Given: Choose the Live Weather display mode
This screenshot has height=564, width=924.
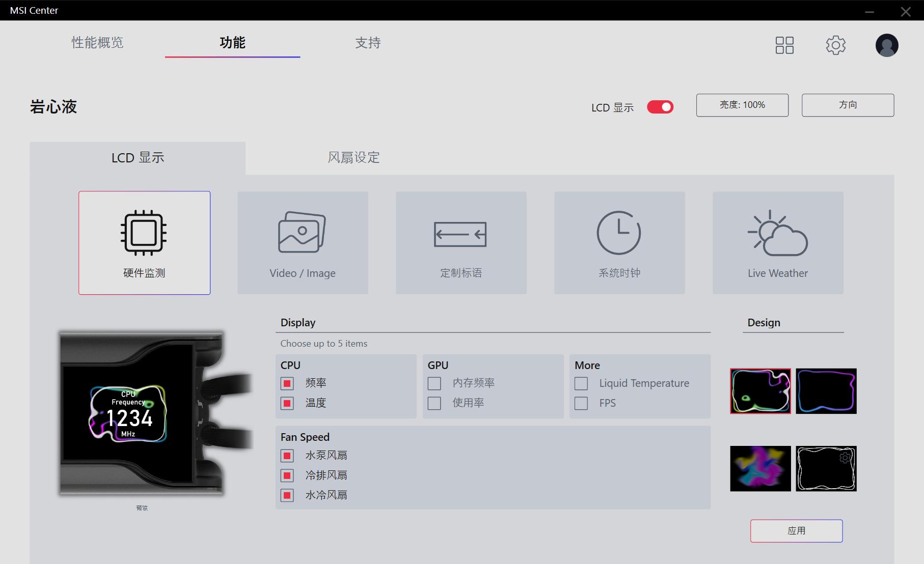Looking at the screenshot, I should click(x=777, y=243).
